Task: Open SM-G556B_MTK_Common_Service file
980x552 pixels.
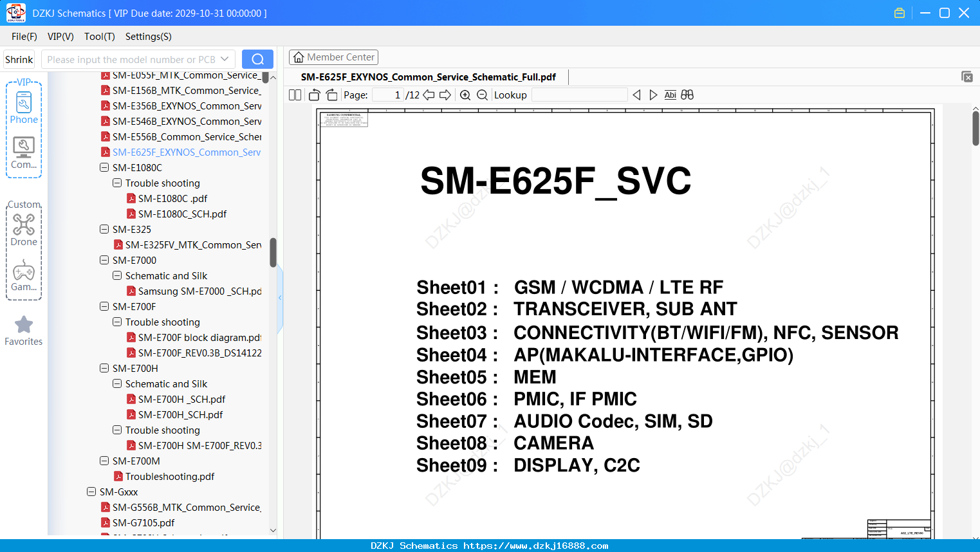Action: [187, 508]
